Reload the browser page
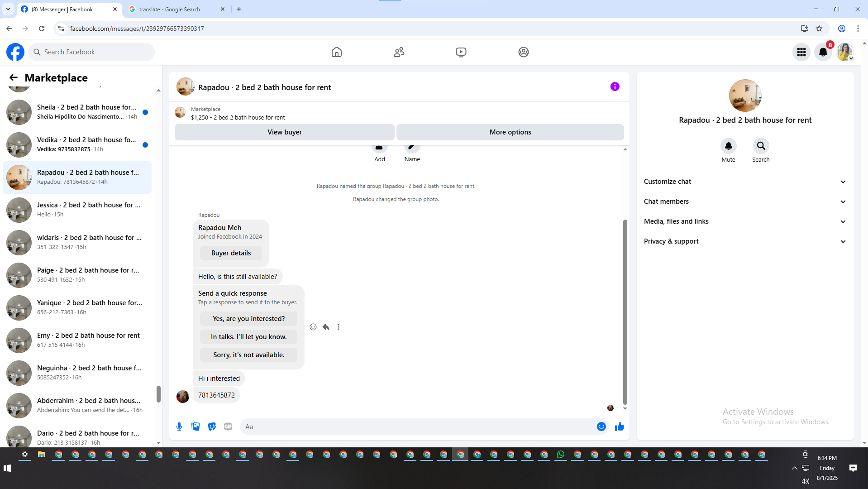 coord(42,29)
